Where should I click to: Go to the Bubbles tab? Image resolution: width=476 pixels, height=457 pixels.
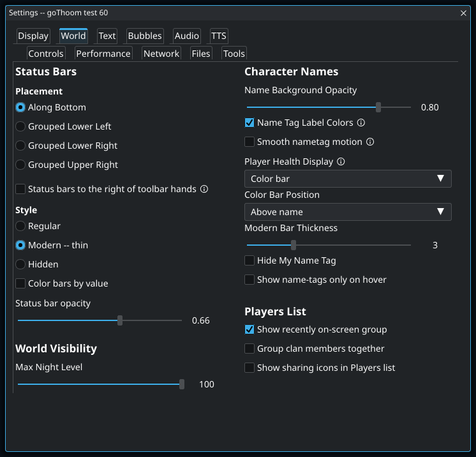[x=145, y=36]
